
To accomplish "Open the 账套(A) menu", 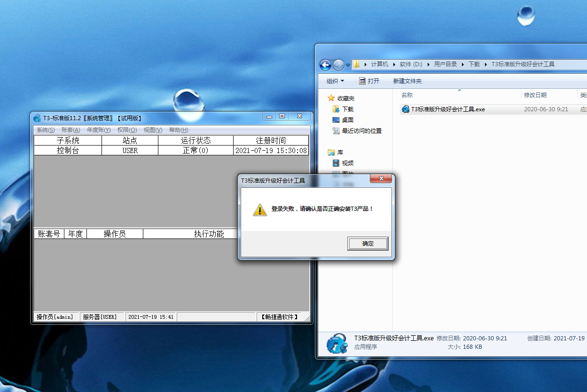I will coord(70,130).
